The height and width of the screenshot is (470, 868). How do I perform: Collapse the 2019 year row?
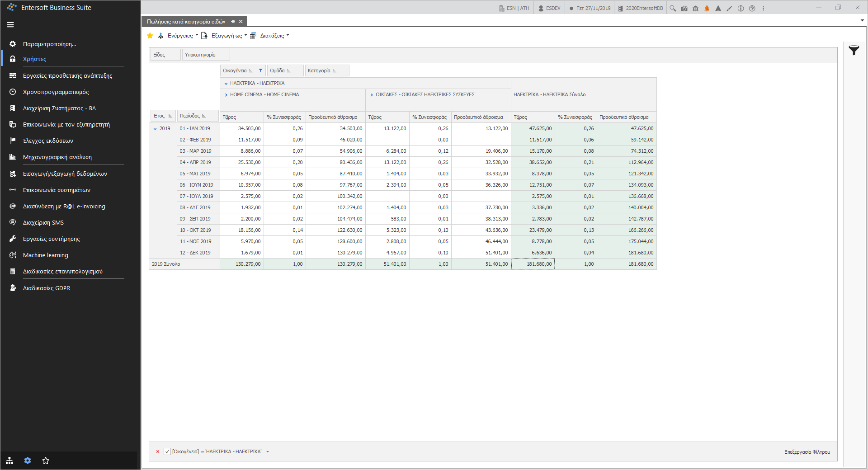pos(155,129)
